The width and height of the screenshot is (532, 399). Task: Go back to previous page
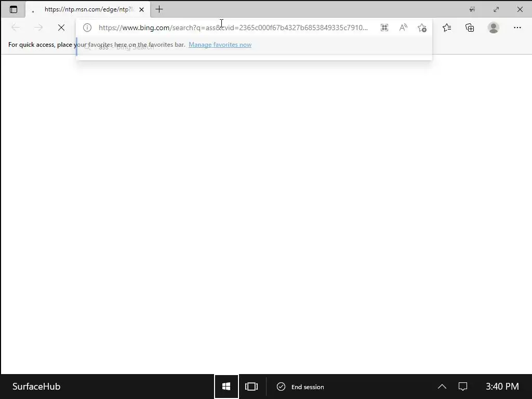16,28
